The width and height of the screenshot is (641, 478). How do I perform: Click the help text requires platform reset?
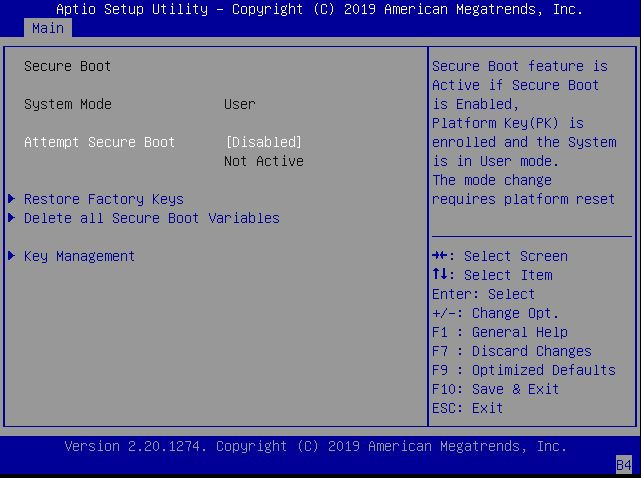(523, 199)
